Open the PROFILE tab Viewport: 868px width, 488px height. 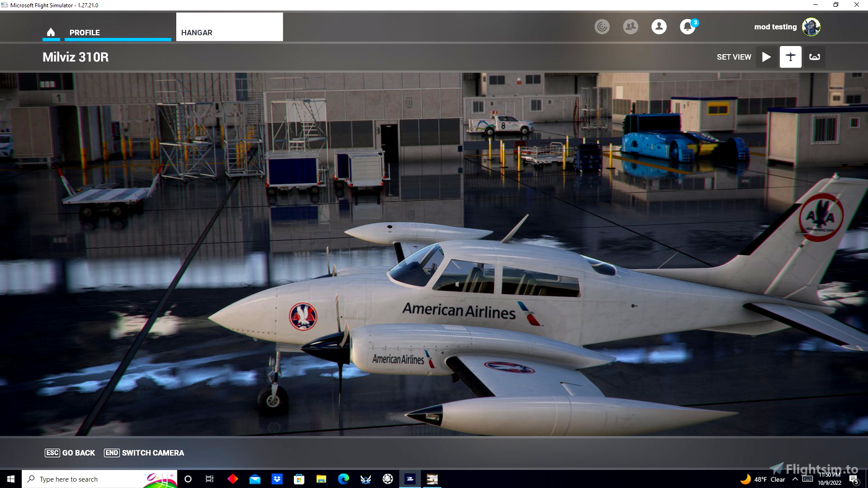click(118, 32)
